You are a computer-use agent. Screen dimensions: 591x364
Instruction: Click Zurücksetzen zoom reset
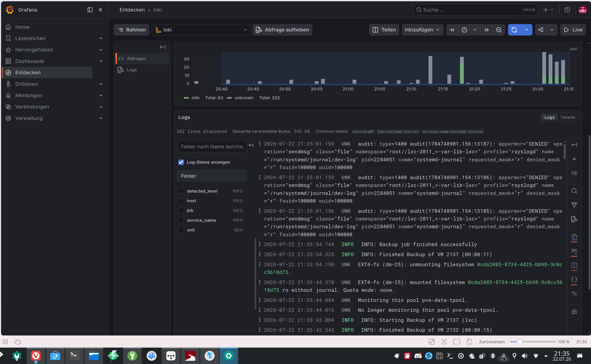point(492,342)
